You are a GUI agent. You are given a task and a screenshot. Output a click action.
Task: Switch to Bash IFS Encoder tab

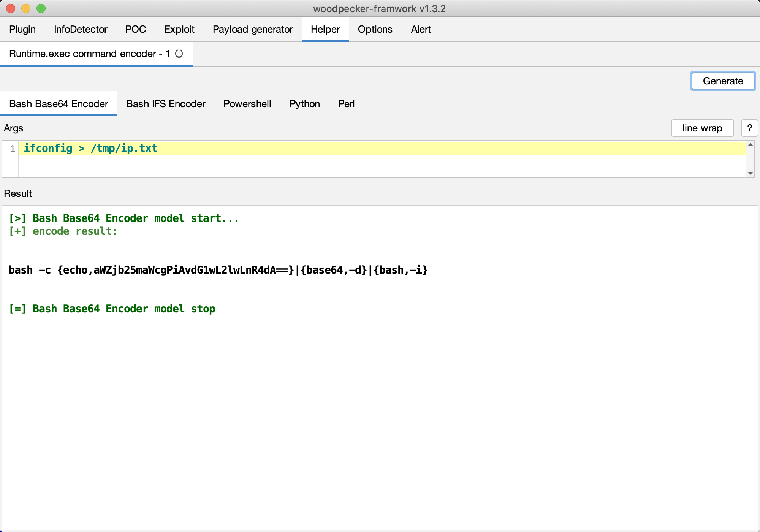166,104
